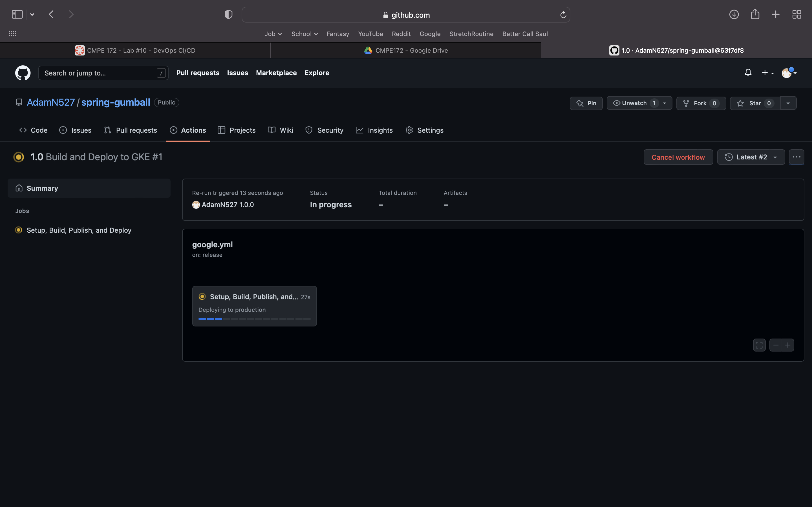Click the fullscreen workflow graph icon

pyautogui.click(x=759, y=345)
